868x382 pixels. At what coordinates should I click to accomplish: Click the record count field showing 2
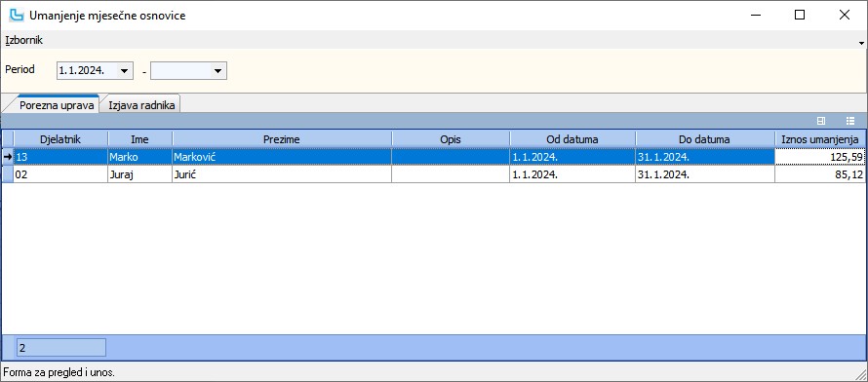[60, 348]
